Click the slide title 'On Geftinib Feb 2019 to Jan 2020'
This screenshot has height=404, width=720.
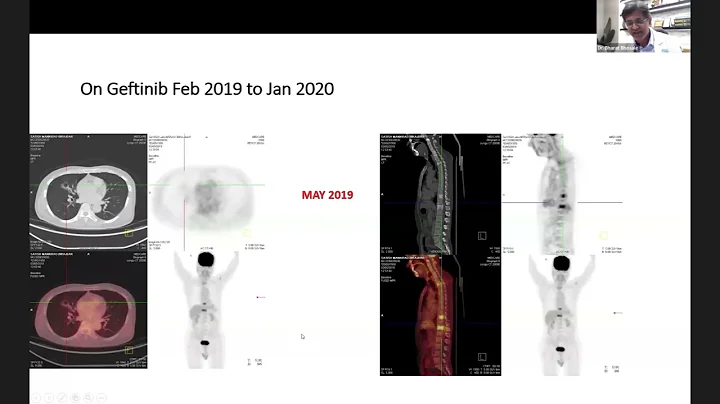[207, 89]
